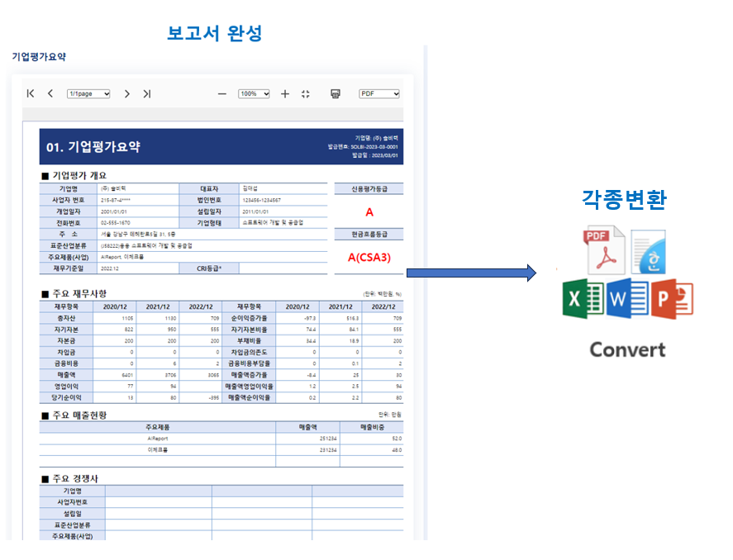Jump to the last report page
The width and height of the screenshot is (733, 560).
coord(147,94)
